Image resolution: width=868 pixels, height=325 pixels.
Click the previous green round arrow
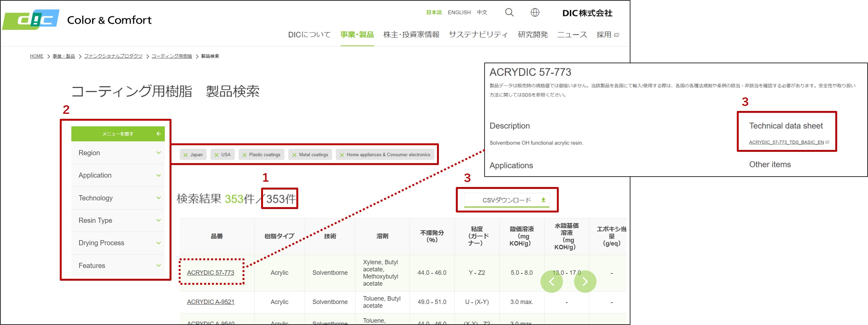pyautogui.click(x=551, y=282)
